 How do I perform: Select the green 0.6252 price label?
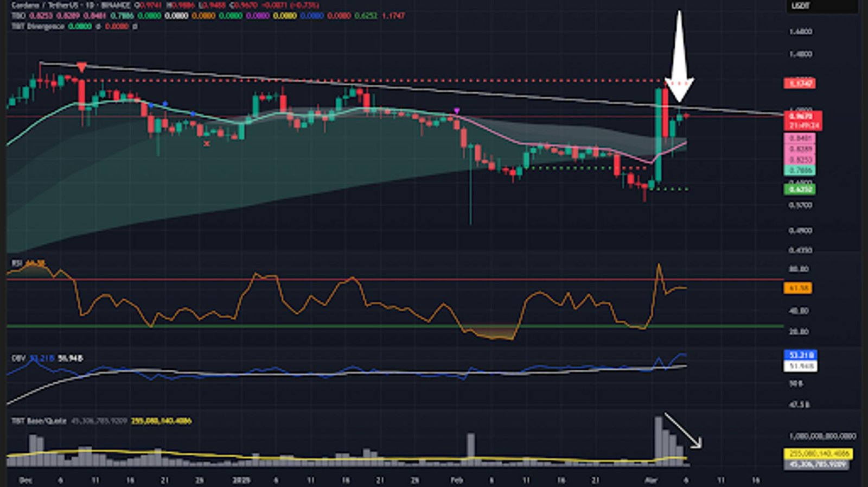(800, 189)
